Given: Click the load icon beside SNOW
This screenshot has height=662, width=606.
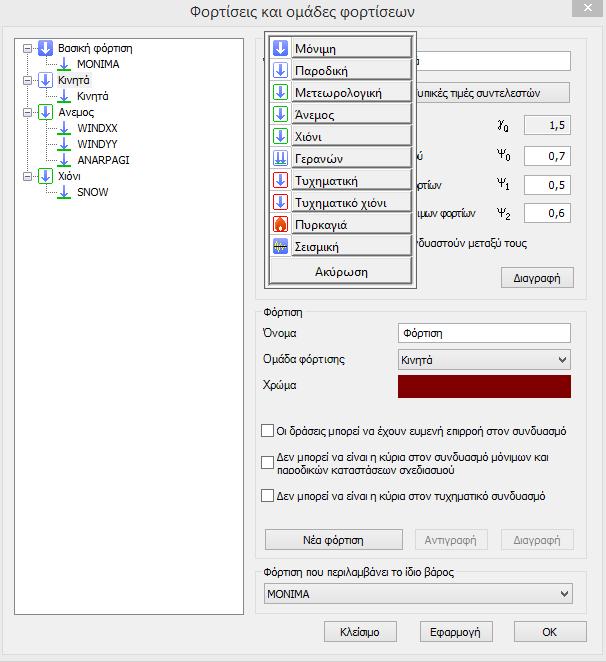Looking at the screenshot, I should [x=64, y=192].
